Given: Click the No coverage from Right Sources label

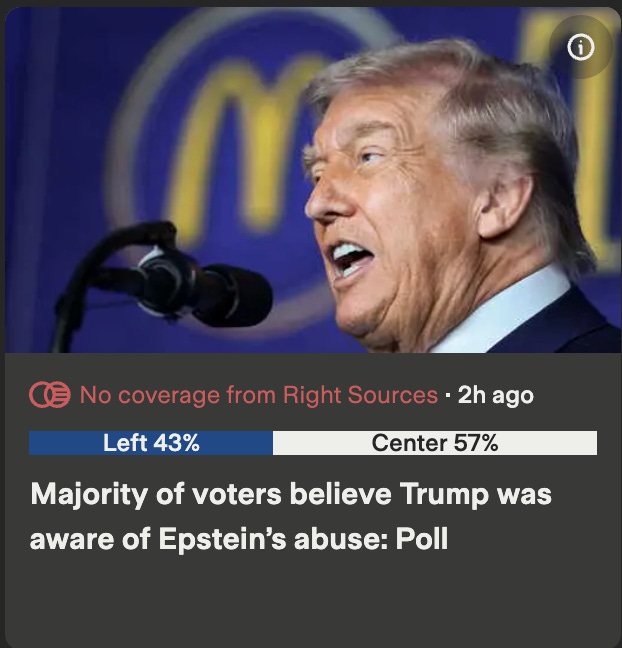Looking at the screenshot, I should pos(259,395).
